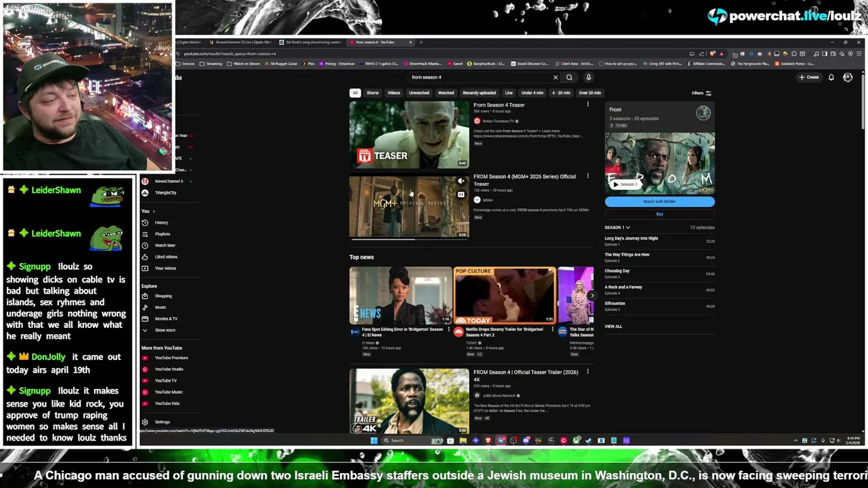Screen dimensions: 868x488
Task: Click the search magnifier button next to the query
Action: (570, 77)
